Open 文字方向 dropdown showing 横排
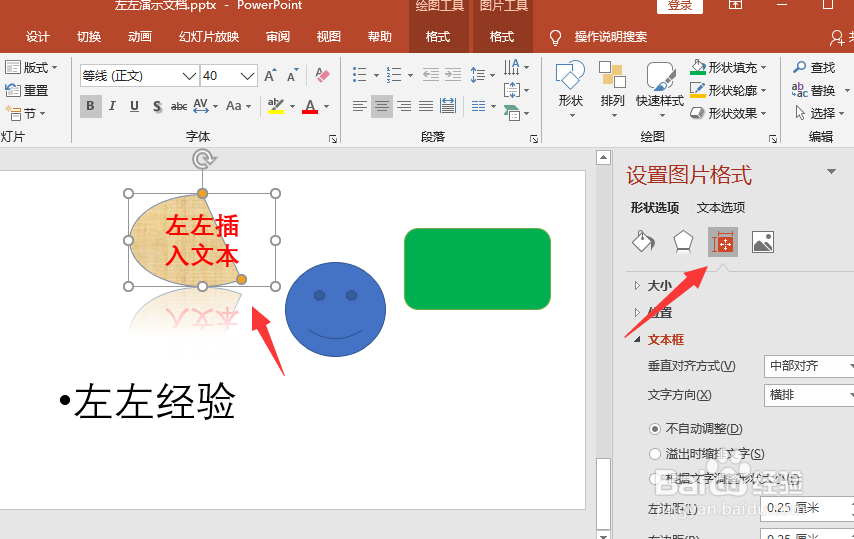 (x=809, y=395)
